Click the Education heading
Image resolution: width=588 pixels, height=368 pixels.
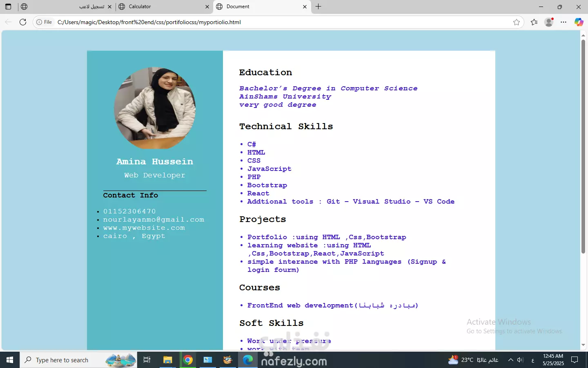(x=266, y=72)
